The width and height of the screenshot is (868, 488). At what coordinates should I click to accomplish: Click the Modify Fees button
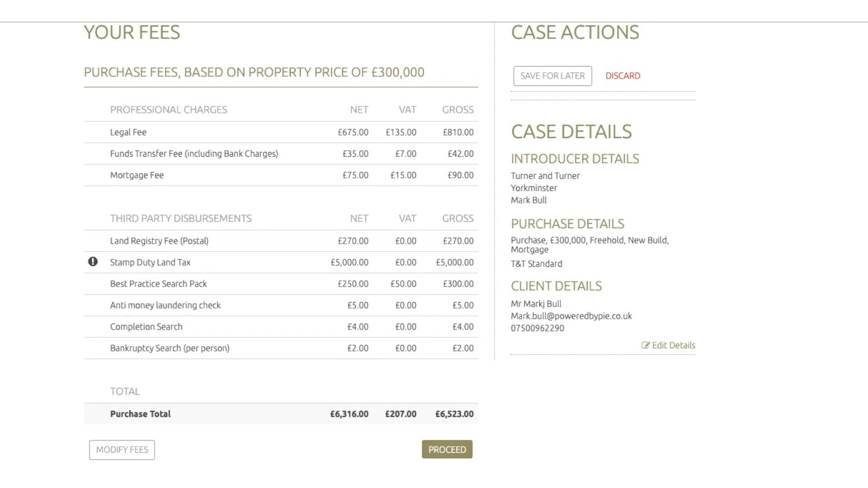pyautogui.click(x=122, y=450)
